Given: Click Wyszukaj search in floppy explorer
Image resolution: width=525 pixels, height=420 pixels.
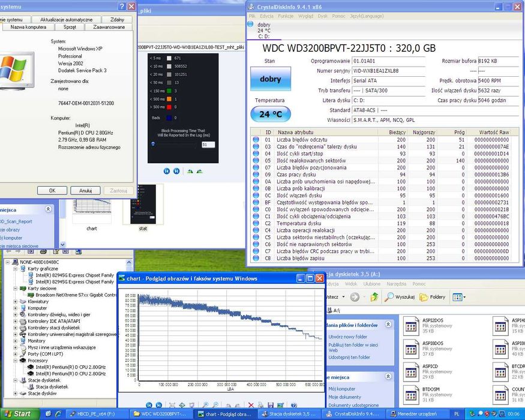Looking at the screenshot, I should point(400,297).
